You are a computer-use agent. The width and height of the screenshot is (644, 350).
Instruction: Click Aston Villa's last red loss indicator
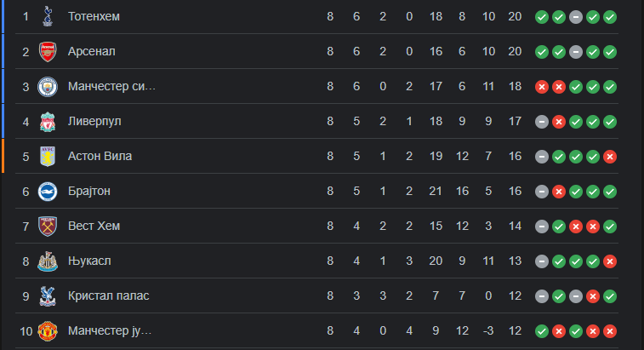point(610,157)
